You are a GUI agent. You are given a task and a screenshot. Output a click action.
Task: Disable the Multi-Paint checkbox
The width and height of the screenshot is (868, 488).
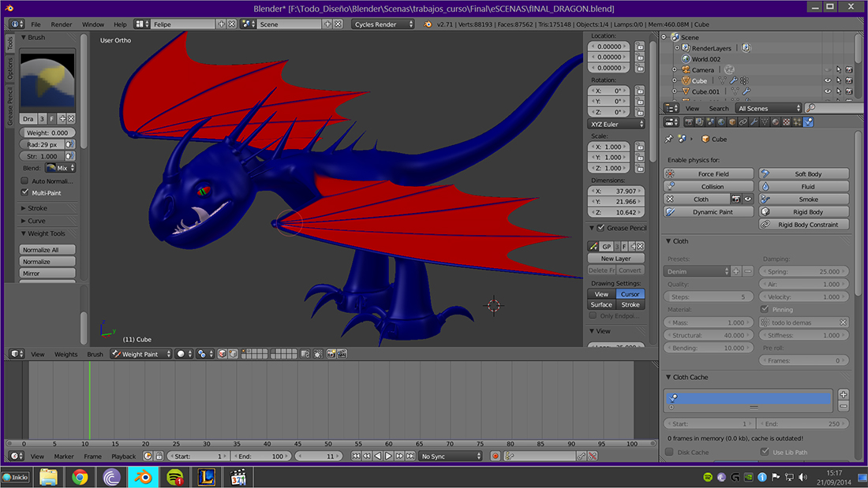[25, 192]
